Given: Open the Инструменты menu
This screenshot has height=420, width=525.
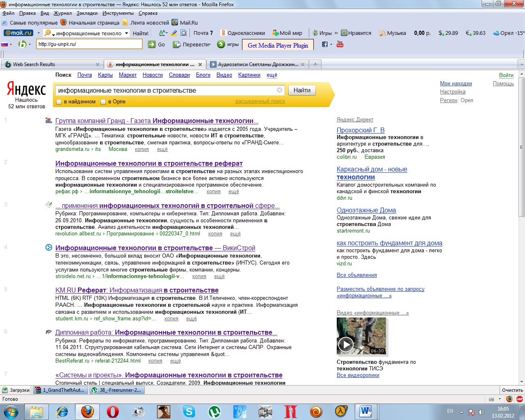Looking at the screenshot, I should 118,13.
